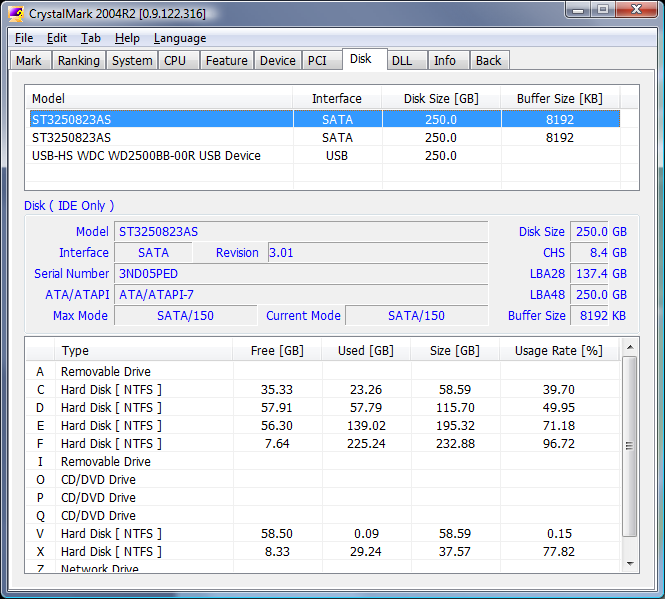665x599 pixels.
Task: Select drive P CD/DVD Drive row
Action: pyautogui.click(x=323, y=498)
